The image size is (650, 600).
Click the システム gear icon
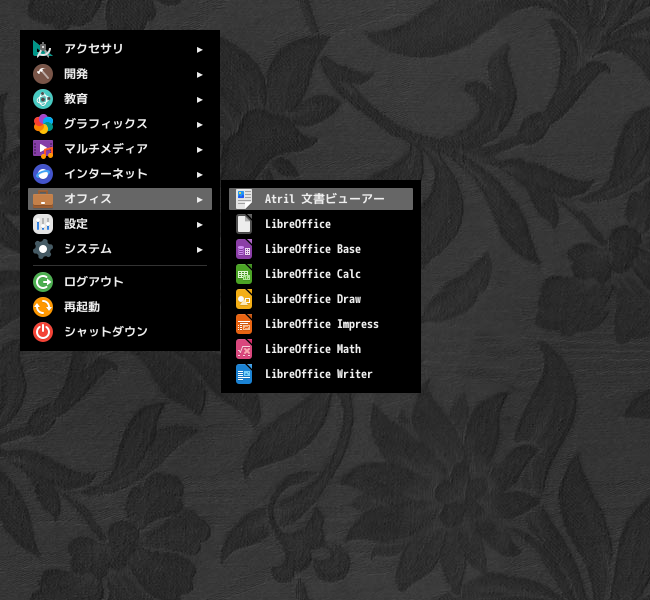tap(43, 249)
